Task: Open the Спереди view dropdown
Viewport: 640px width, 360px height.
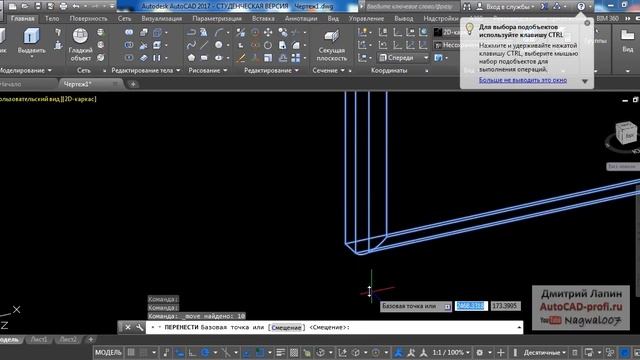Action: [403, 58]
